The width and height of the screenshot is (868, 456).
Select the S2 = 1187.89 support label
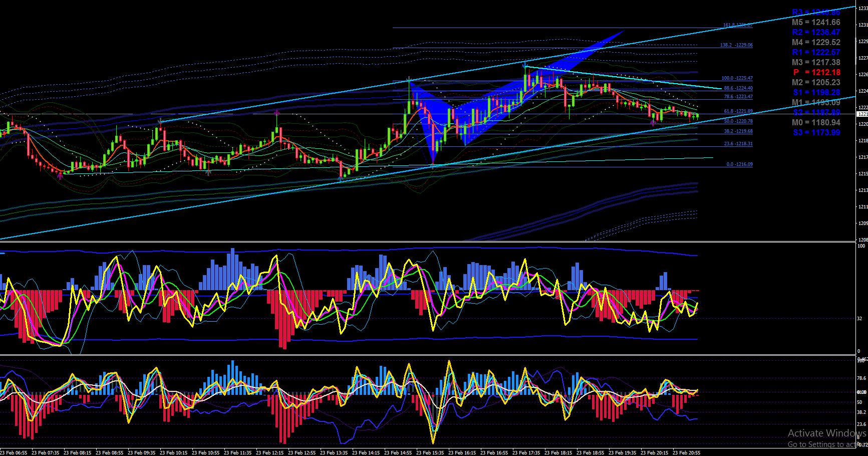(x=816, y=112)
